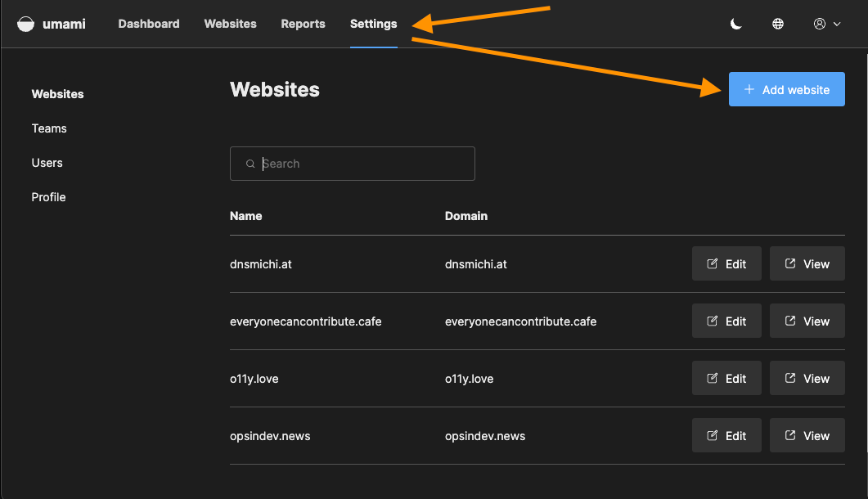Select Websites in settings sidebar
The image size is (868, 499).
click(57, 94)
